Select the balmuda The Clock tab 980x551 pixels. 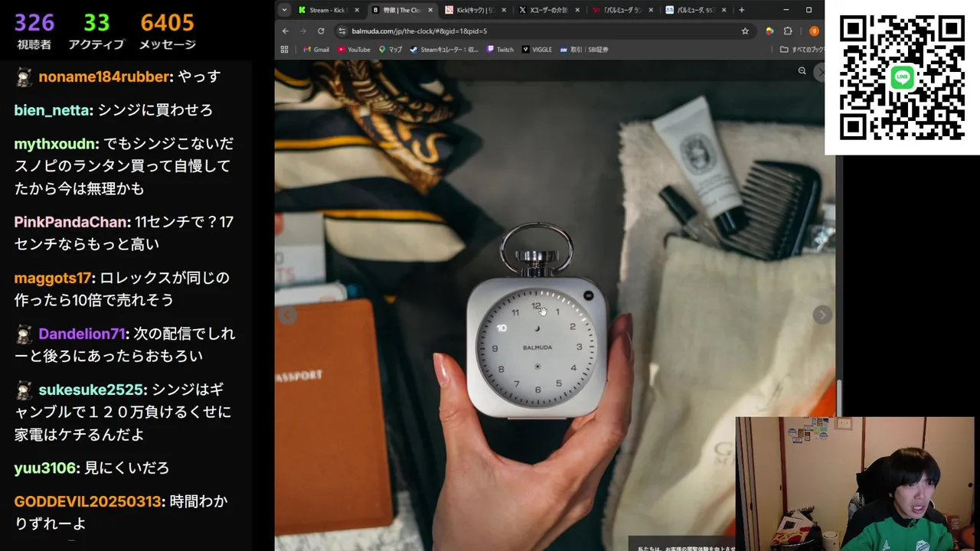(402, 10)
